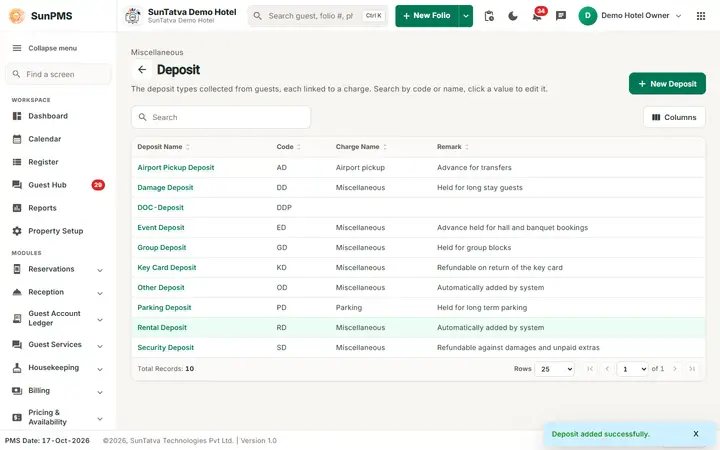
Task: Open the Columns chooser button
Action: 674,118
